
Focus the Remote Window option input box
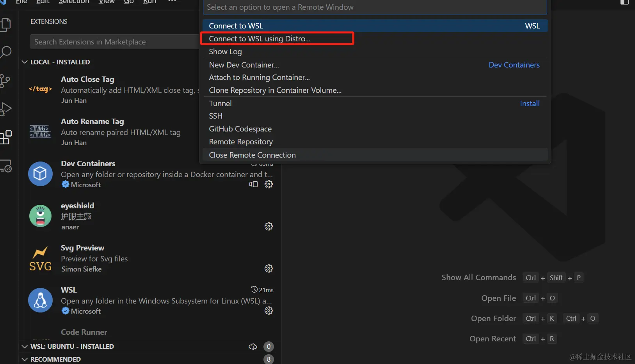[375, 7]
